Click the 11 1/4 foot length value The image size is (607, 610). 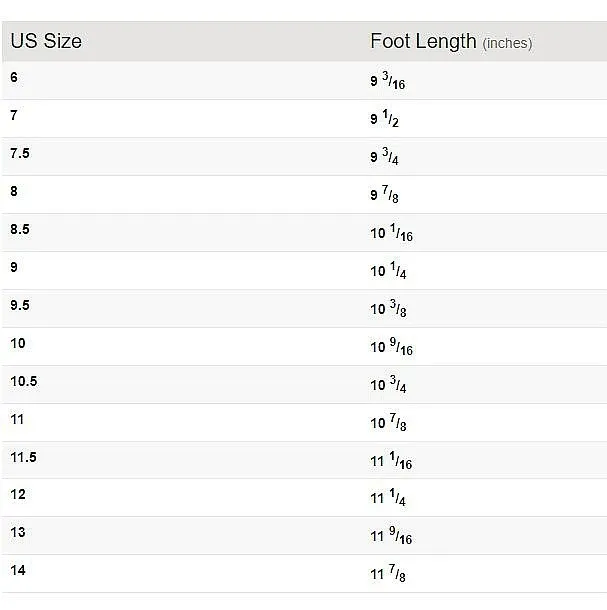(388, 498)
